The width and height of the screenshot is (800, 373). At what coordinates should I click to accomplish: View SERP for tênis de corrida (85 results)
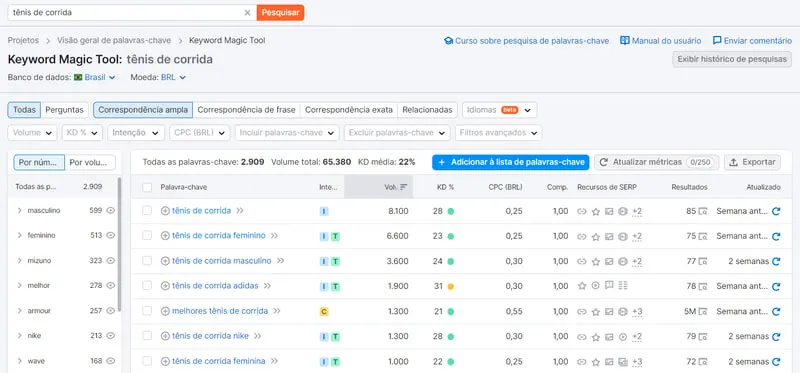tap(703, 211)
